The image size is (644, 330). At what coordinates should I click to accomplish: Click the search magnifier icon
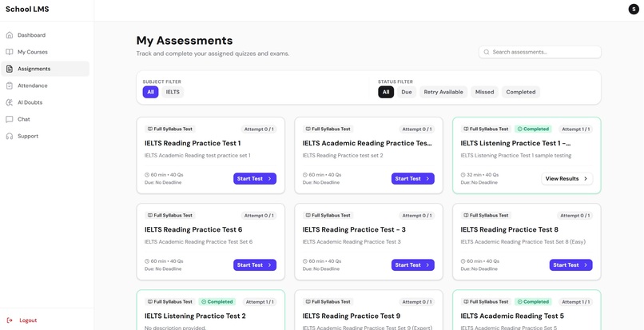(487, 52)
